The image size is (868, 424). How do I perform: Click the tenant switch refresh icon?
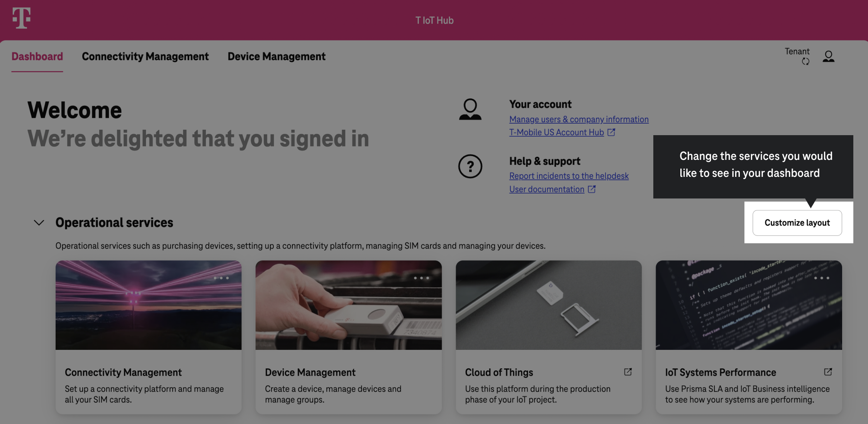(805, 61)
